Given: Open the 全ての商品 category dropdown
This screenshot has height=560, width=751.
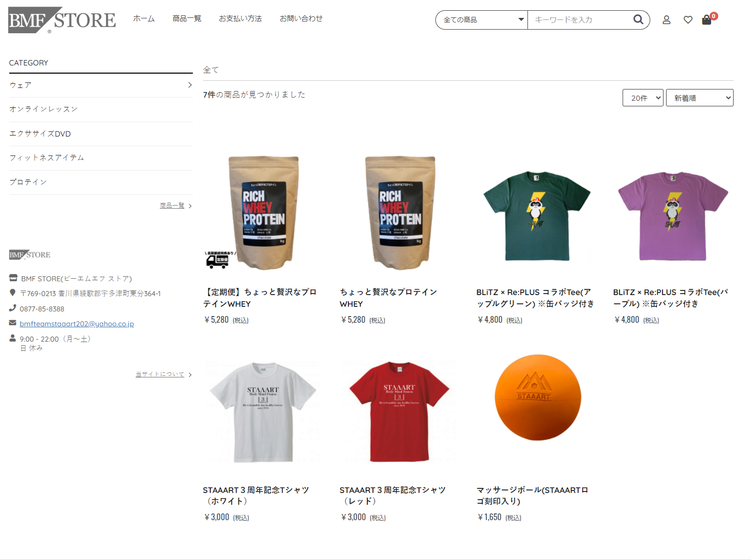Looking at the screenshot, I should click(481, 20).
